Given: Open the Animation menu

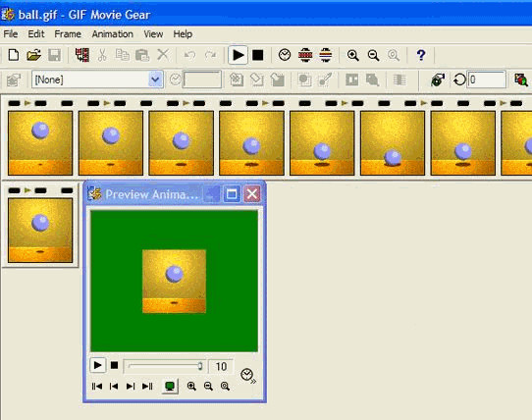Looking at the screenshot, I should tap(112, 34).
